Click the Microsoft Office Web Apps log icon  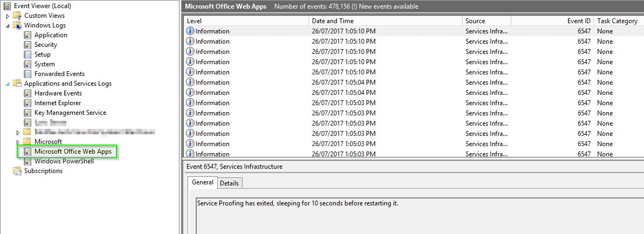27,152
